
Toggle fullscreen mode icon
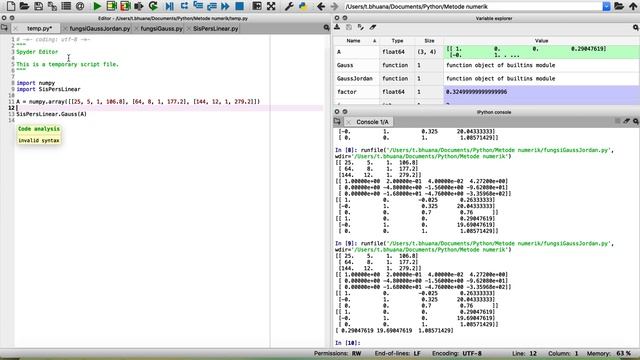(x=271, y=6)
